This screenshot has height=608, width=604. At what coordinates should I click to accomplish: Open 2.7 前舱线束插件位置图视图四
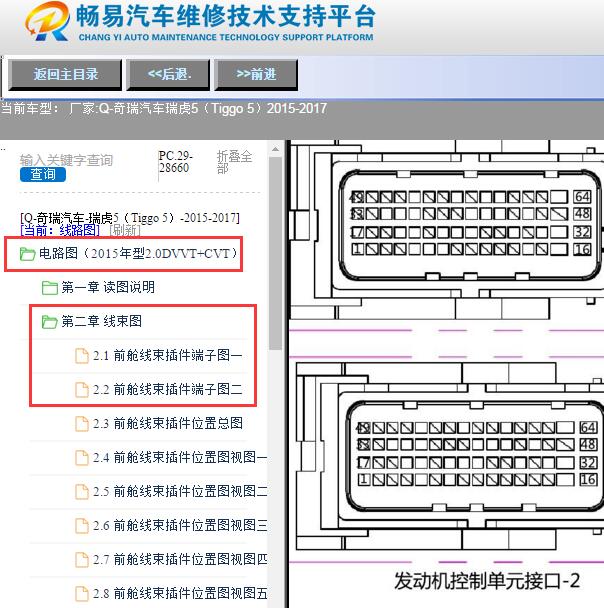pyautogui.click(x=180, y=560)
